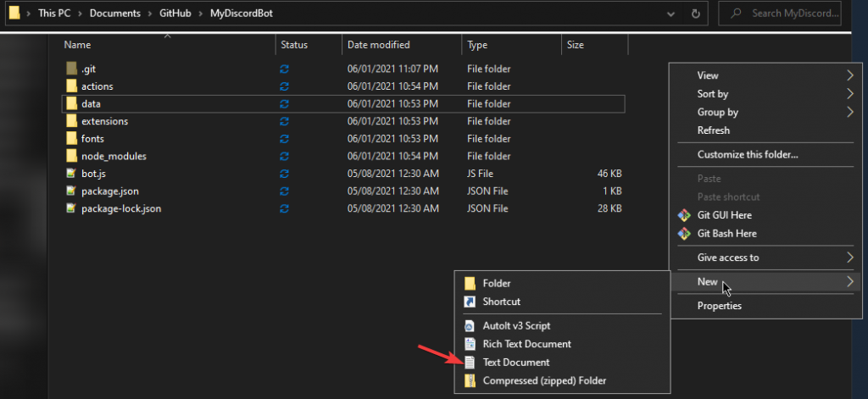Click Customize this folder option
This screenshot has width=868, height=399.
pos(748,154)
